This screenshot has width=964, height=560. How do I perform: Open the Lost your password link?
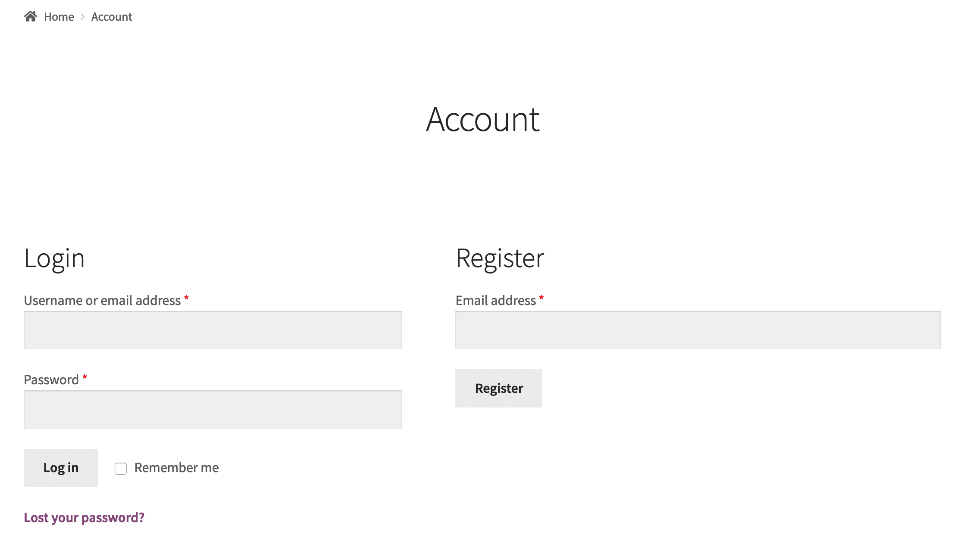[x=84, y=517]
